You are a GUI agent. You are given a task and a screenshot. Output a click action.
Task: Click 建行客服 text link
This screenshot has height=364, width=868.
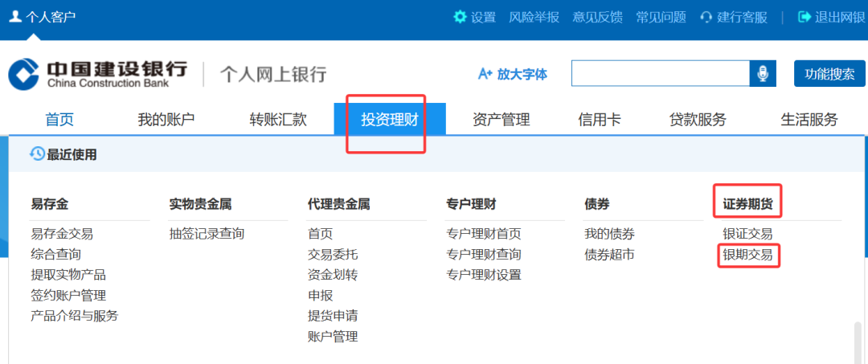(x=743, y=17)
